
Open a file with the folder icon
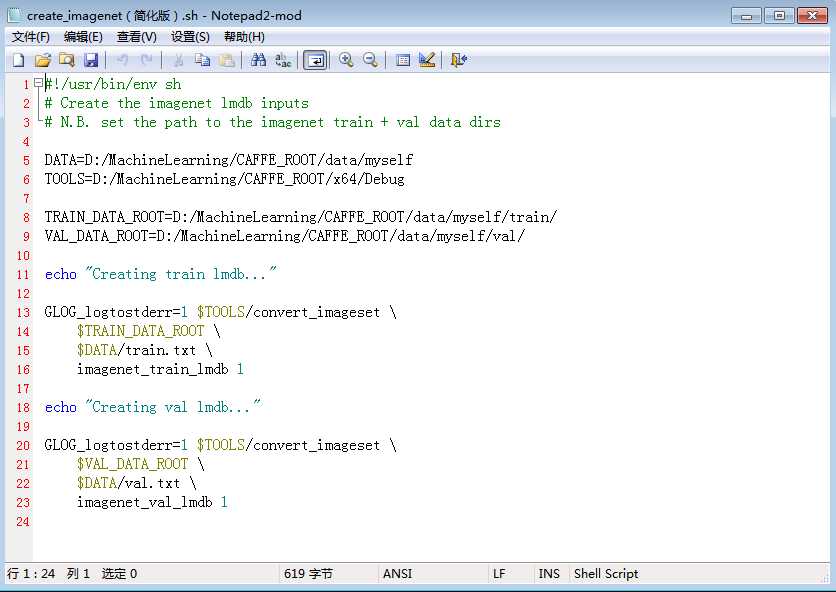(x=43, y=60)
